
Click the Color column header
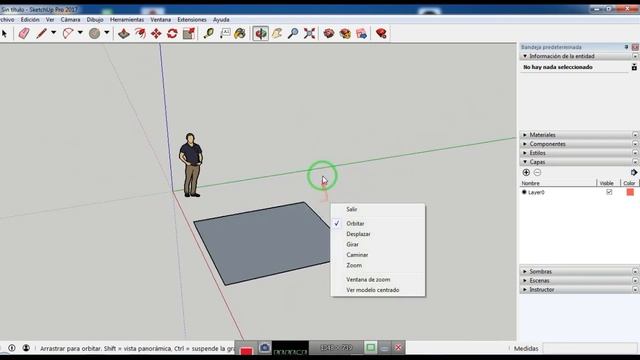629,183
